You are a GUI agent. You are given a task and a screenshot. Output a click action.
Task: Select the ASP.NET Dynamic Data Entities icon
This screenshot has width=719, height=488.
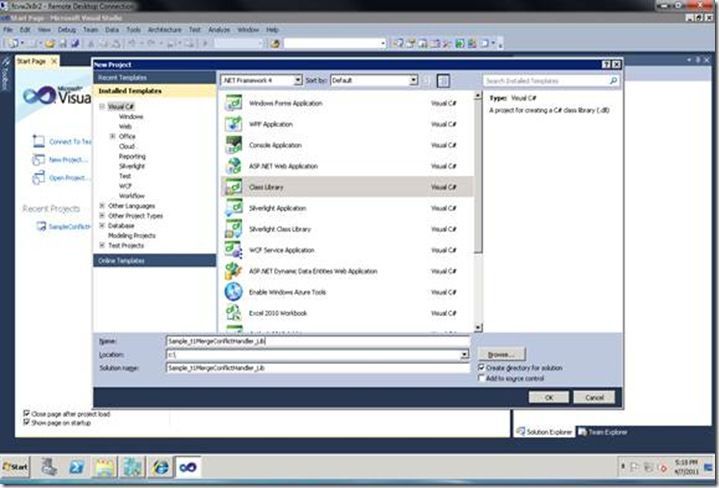pyautogui.click(x=233, y=271)
